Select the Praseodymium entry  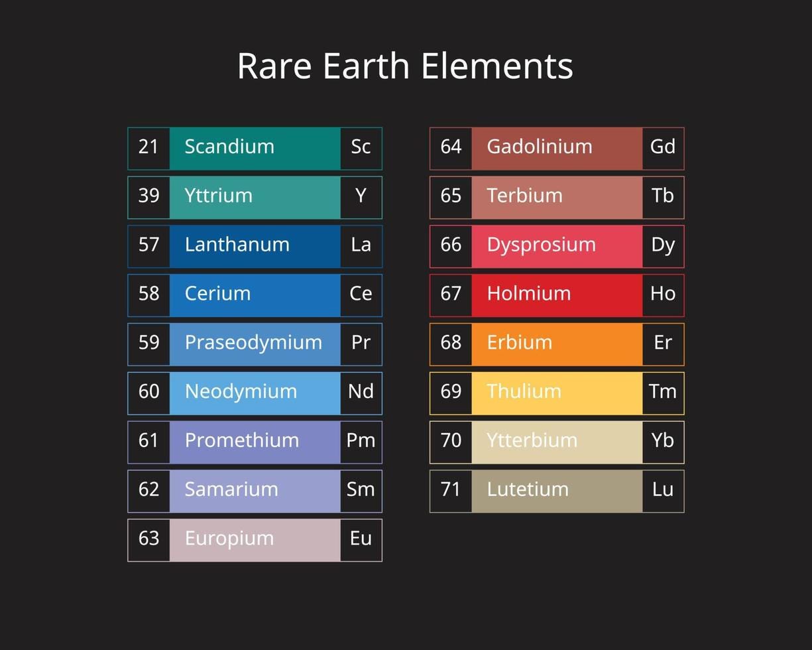[255, 344]
